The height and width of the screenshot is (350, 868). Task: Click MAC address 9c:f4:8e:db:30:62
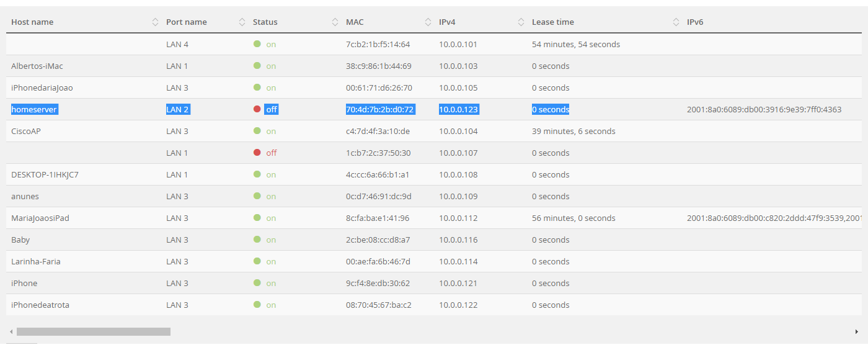(x=378, y=283)
